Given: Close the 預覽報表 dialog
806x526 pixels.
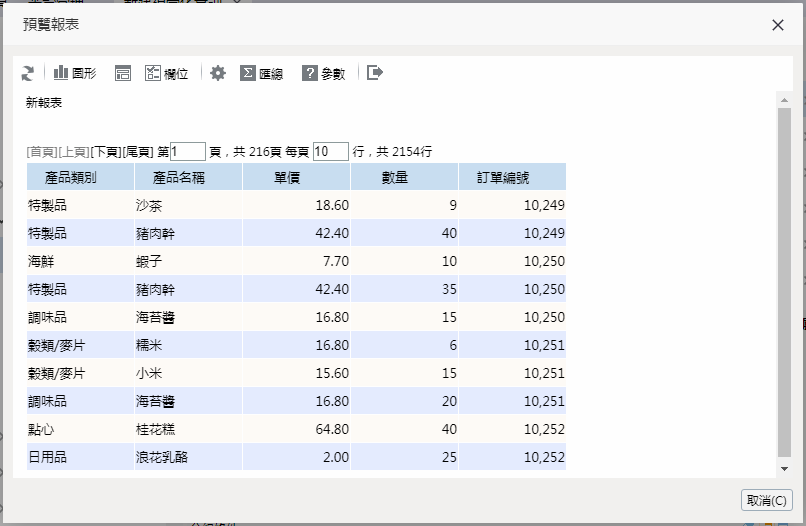Looking at the screenshot, I should (778, 25).
